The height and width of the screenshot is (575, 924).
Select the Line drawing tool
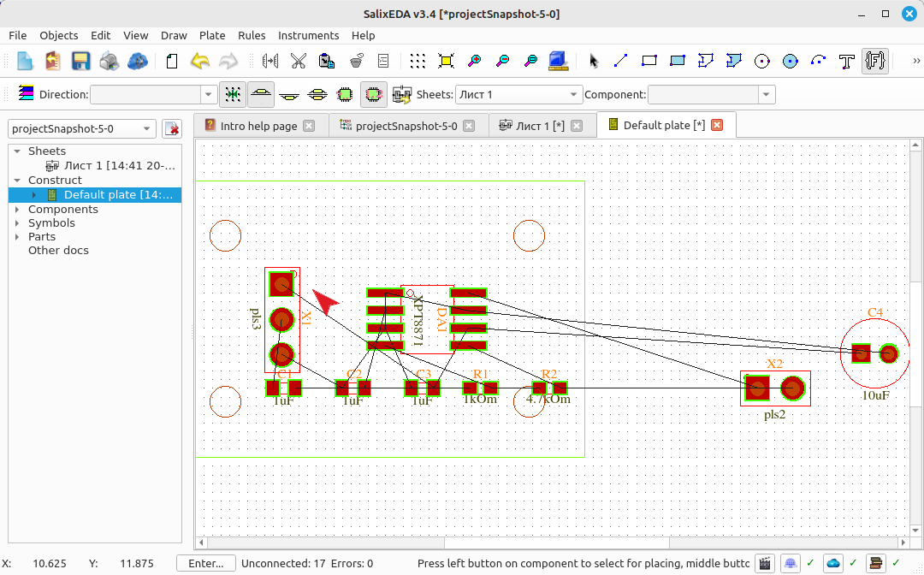pos(620,61)
